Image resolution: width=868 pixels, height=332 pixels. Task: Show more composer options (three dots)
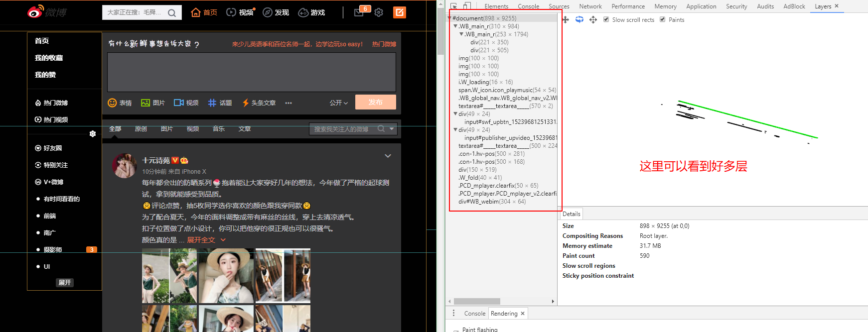pyautogui.click(x=289, y=103)
